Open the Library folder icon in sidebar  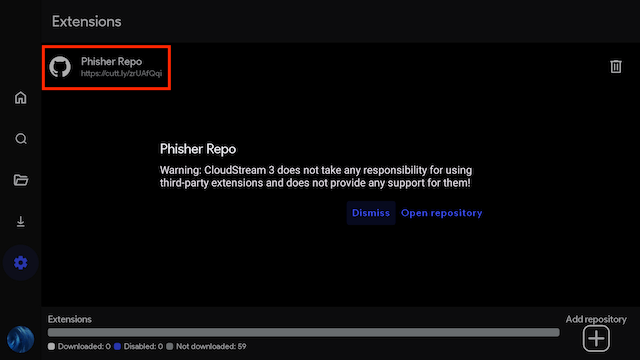pyautogui.click(x=21, y=180)
